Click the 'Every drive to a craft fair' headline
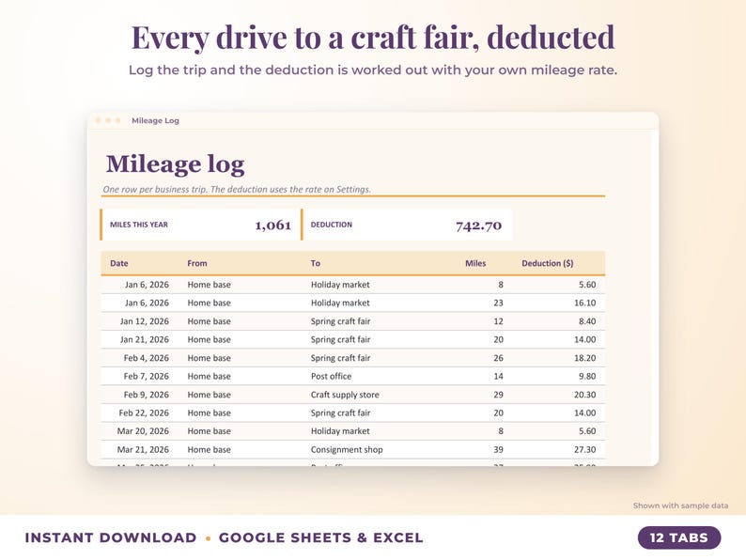Screen dimensions: 746x560 [x=372, y=37]
